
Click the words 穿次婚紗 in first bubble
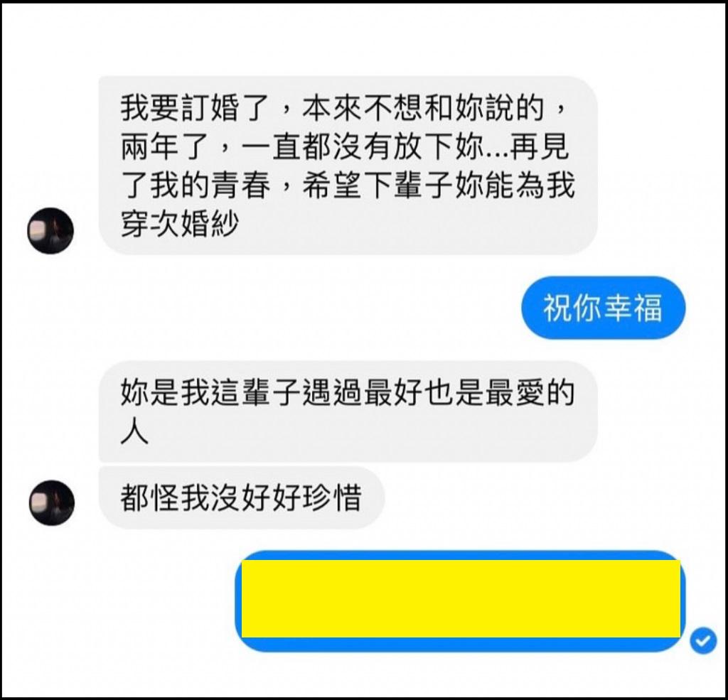[x=180, y=224]
